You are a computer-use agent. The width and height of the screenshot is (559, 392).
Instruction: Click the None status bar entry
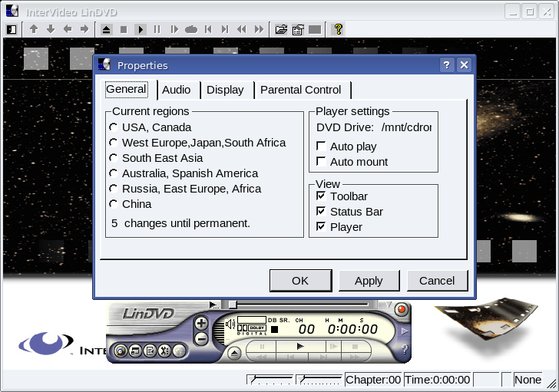coord(528,380)
